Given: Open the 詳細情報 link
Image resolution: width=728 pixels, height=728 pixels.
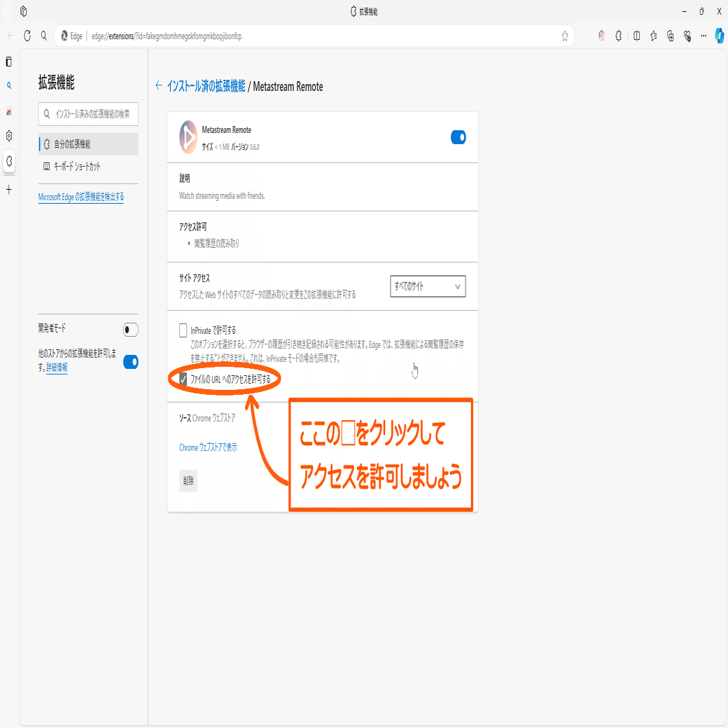Looking at the screenshot, I should (57, 367).
